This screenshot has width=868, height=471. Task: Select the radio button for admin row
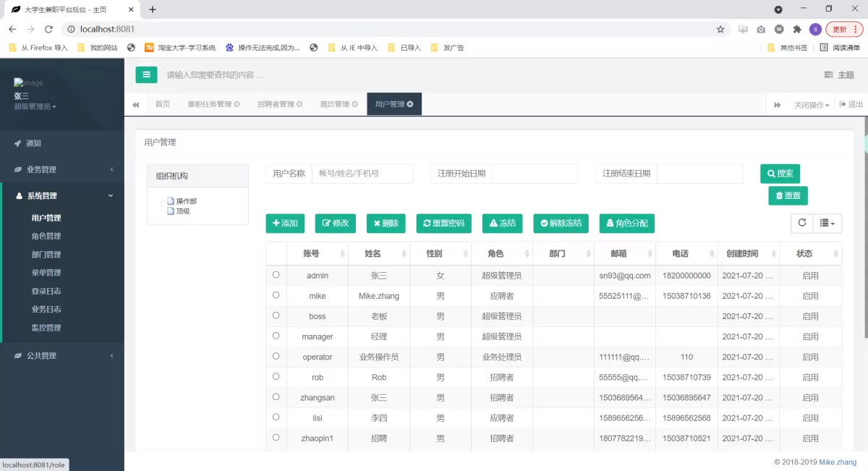point(276,275)
